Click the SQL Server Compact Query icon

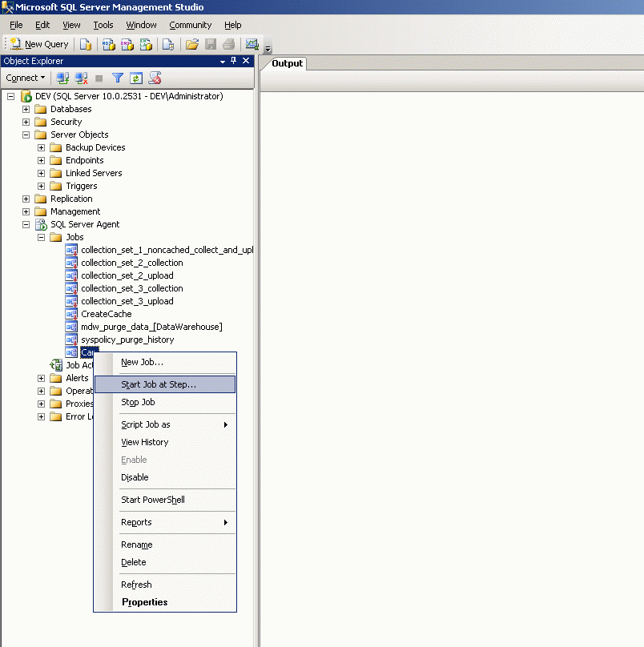[x=168, y=44]
